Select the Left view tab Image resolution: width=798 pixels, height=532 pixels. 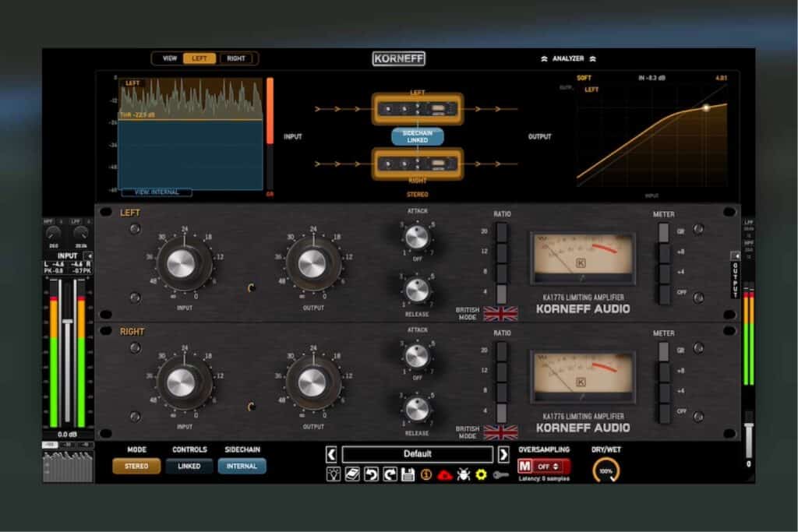pyautogui.click(x=199, y=58)
